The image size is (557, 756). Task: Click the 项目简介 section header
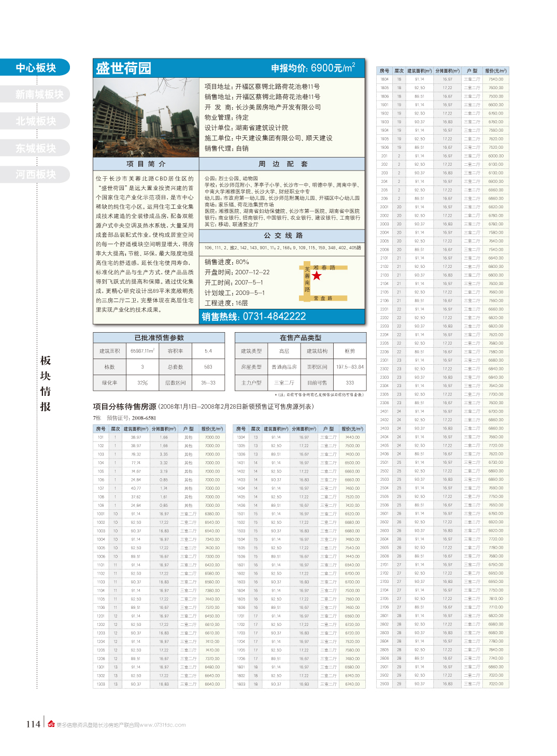146,164
